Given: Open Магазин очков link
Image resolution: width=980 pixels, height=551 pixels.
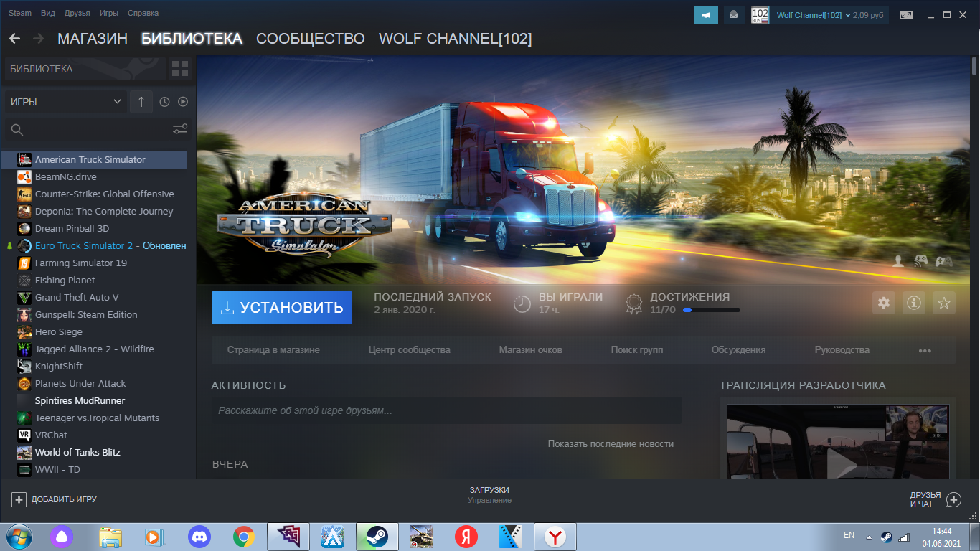Looking at the screenshot, I should click(x=531, y=350).
